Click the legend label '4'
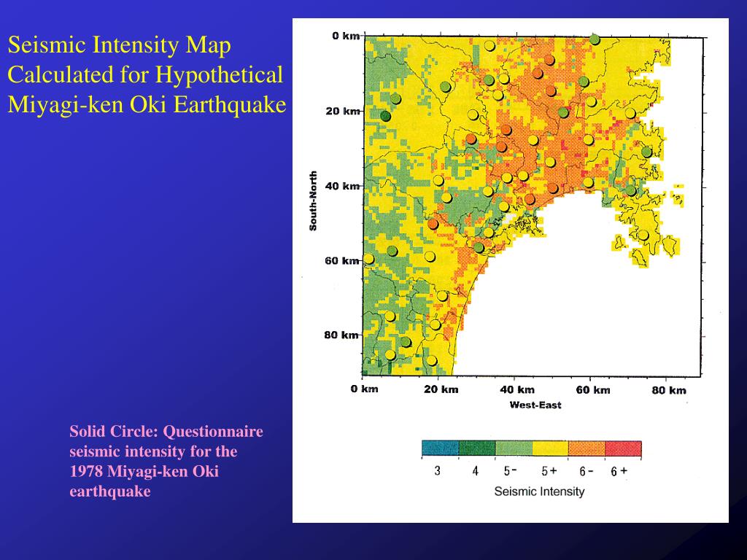 475,471
